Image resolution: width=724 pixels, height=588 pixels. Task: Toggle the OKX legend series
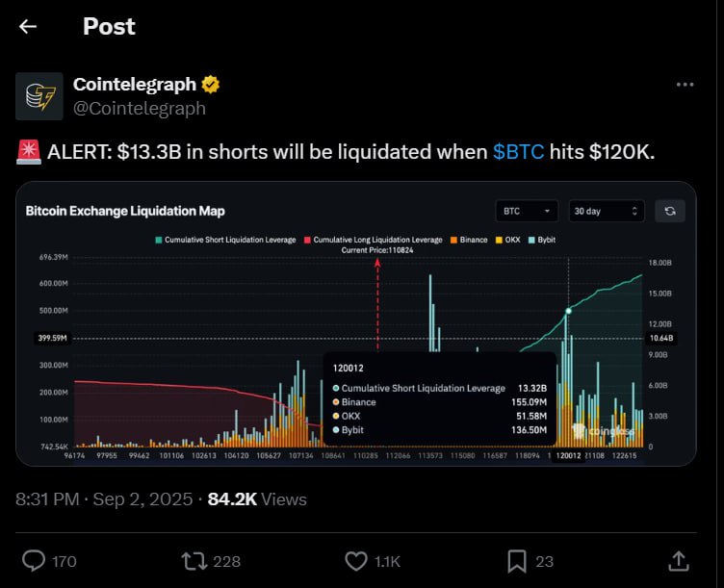coord(508,240)
